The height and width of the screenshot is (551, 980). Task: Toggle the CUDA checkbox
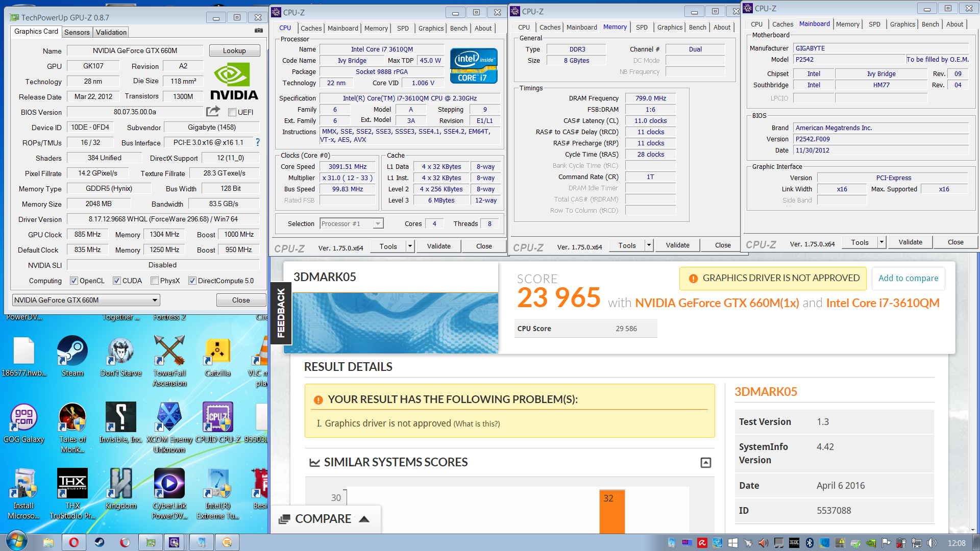(x=117, y=281)
